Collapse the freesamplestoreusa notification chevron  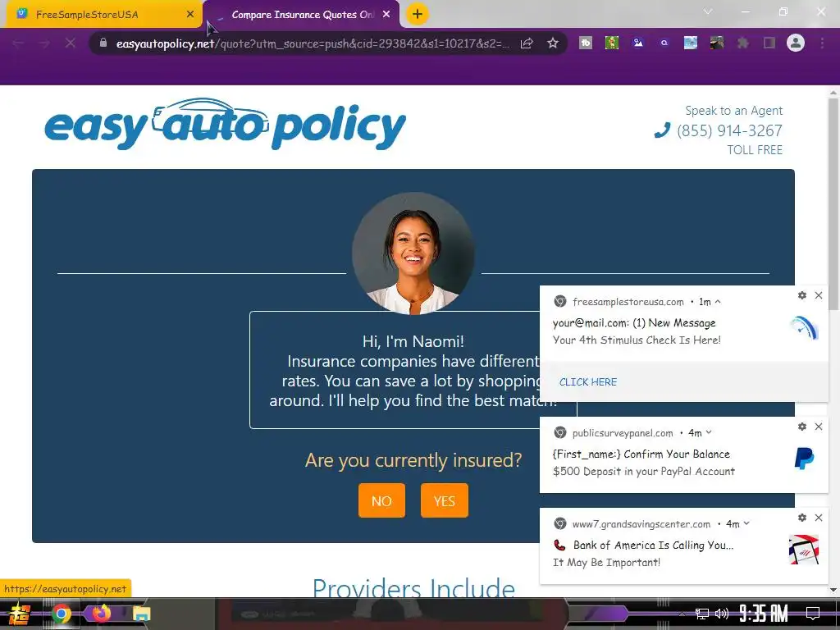pos(718,302)
